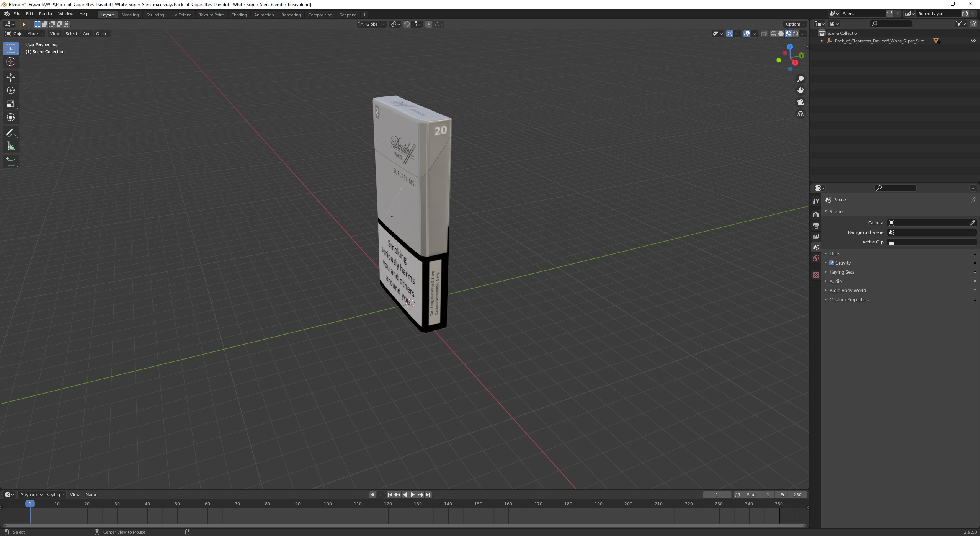The image size is (980, 536).
Task: Switch to orthographic view with the grid icon
Action: click(x=800, y=114)
